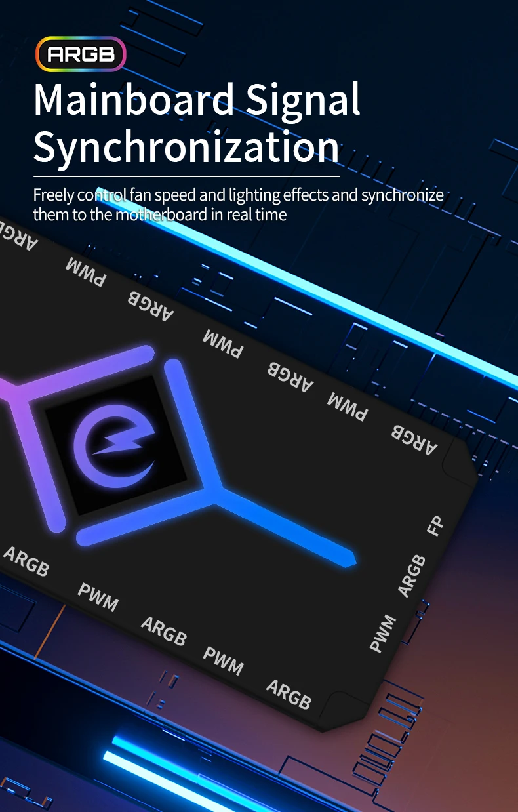518x812 pixels.
Task: Click the middle ARGB label on the bottom edge
Action: (x=164, y=630)
